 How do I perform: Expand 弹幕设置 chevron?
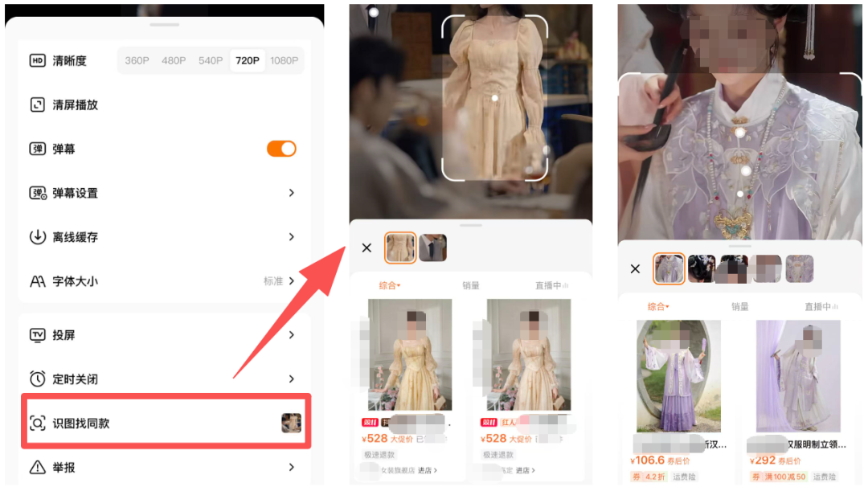[292, 193]
